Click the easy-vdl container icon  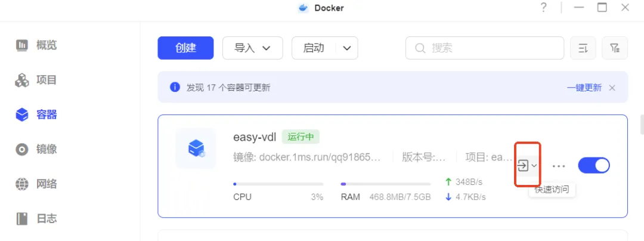coord(196,148)
